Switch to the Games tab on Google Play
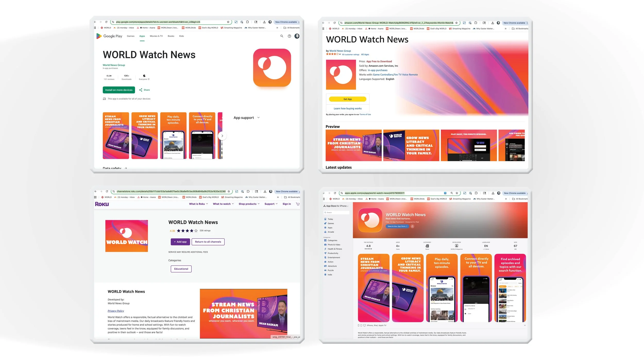This screenshot has height=362, width=644. coord(131,36)
